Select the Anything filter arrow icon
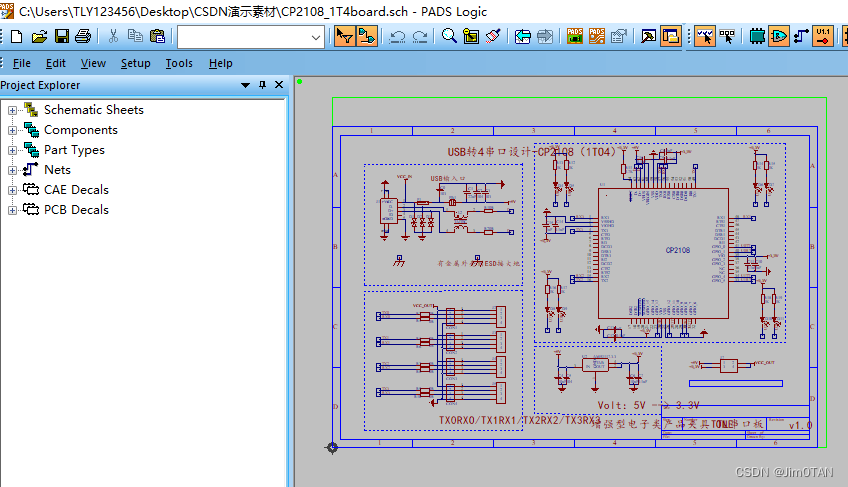 [705, 36]
